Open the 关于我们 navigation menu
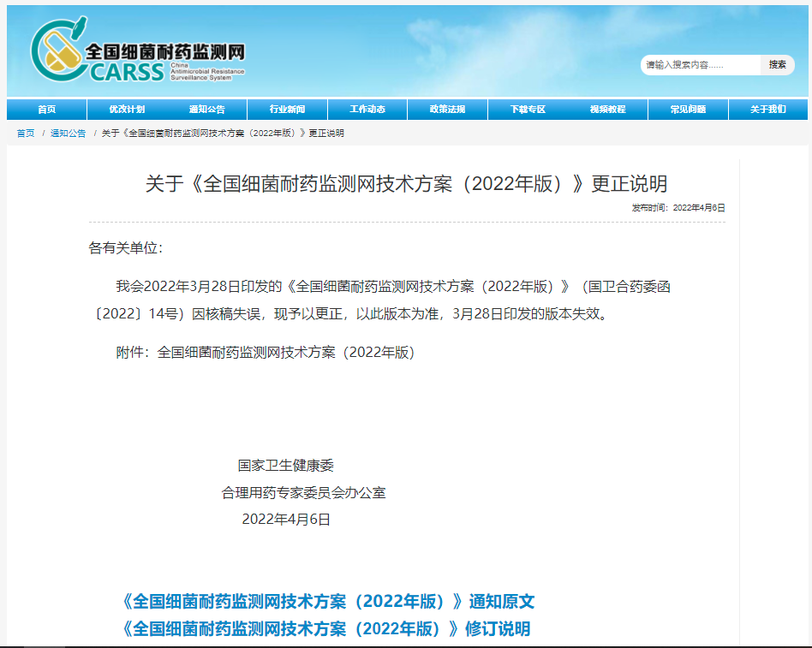This screenshot has height=648, width=812. click(x=767, y=109)
